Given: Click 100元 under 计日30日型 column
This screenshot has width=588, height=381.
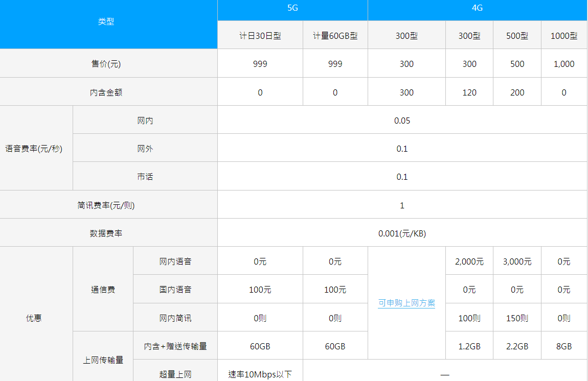Looking at the screenshot, I should (x=260, y=290).
